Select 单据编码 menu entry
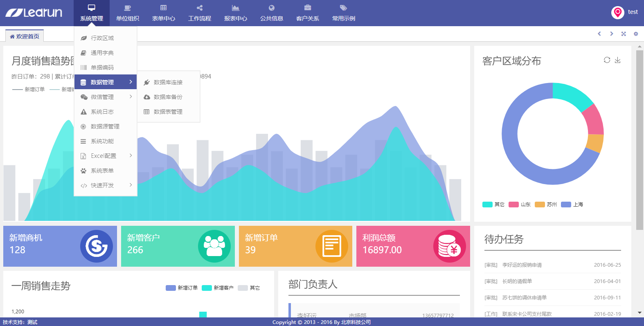This screenshot has height=326, width=644. point(106,67)
